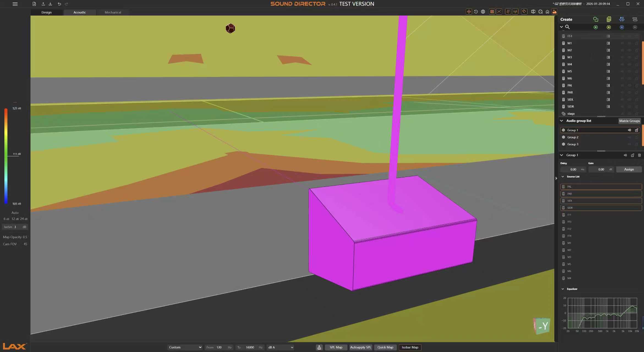Viewport: 644px width, 352px height.
Task: Click the grid display toolbar icon
Action: point(492,12)
